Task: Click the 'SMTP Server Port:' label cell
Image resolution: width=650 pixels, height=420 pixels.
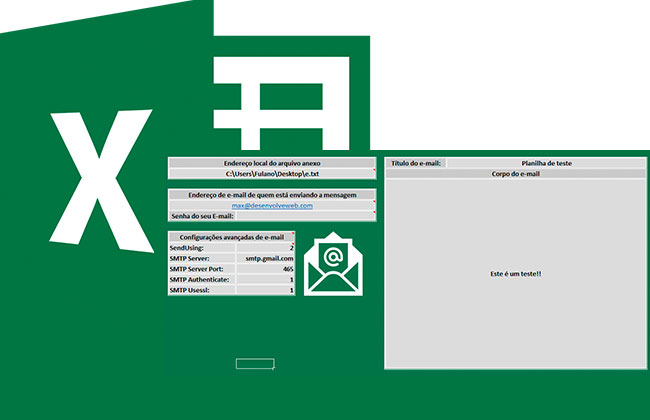Action: [x=202, y=269]
